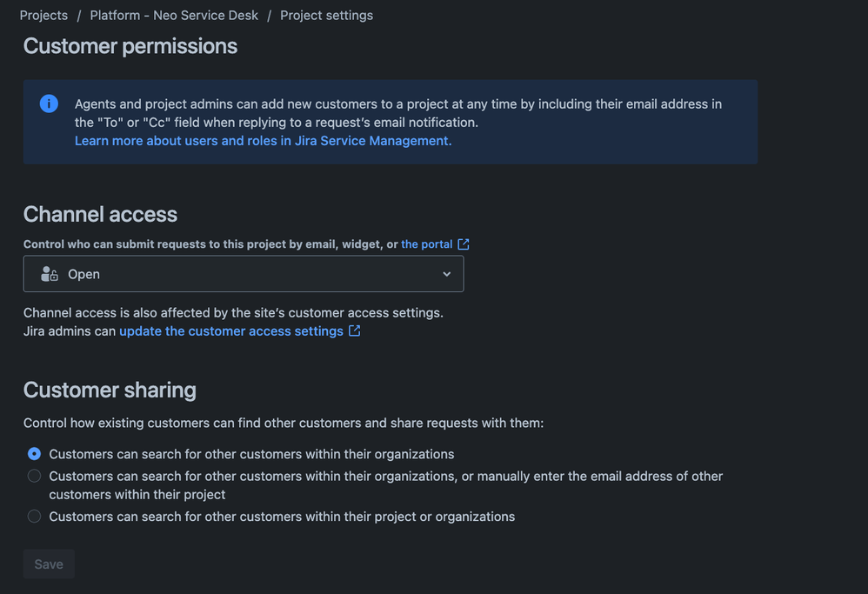Click the Customer sharing section heading
Image resolution: width=868 pixels, height=594 pixels.
[110, 390]
